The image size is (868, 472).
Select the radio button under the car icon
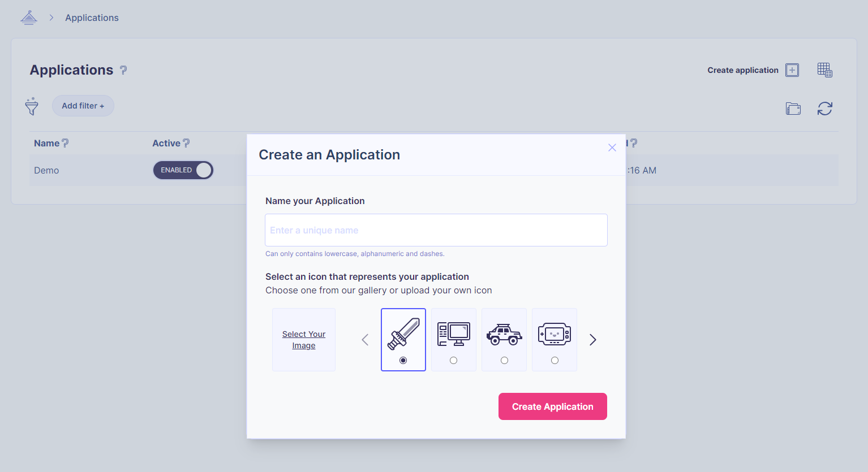[504, 360]
